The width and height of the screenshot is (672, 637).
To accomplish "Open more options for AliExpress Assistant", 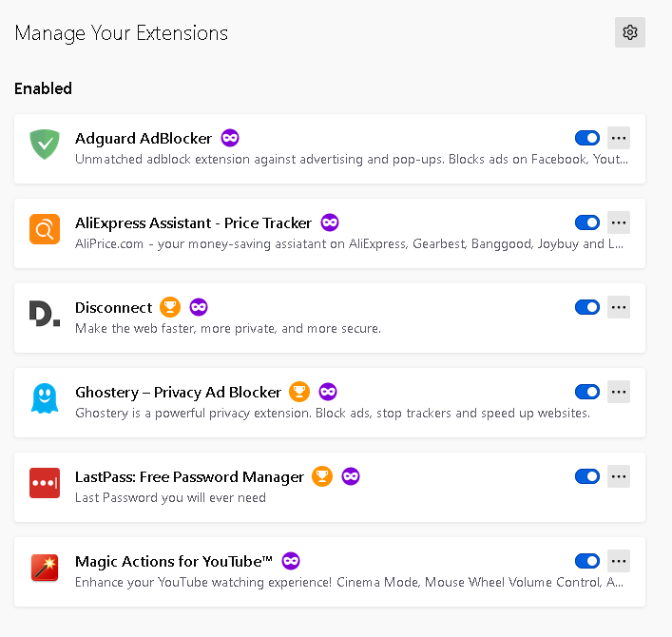I will 619,222.
